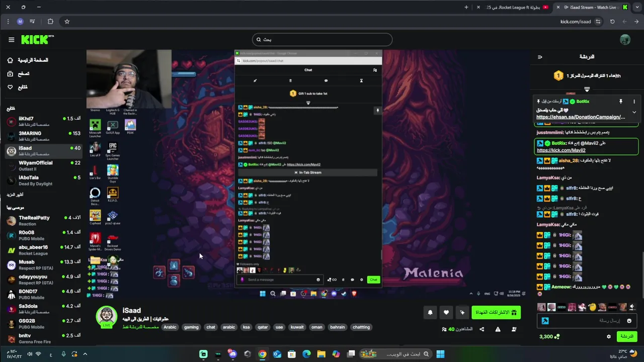Switch to the Rocket League YouTube tab
Screen dimensions: 644x362
(x=513, y=7)
